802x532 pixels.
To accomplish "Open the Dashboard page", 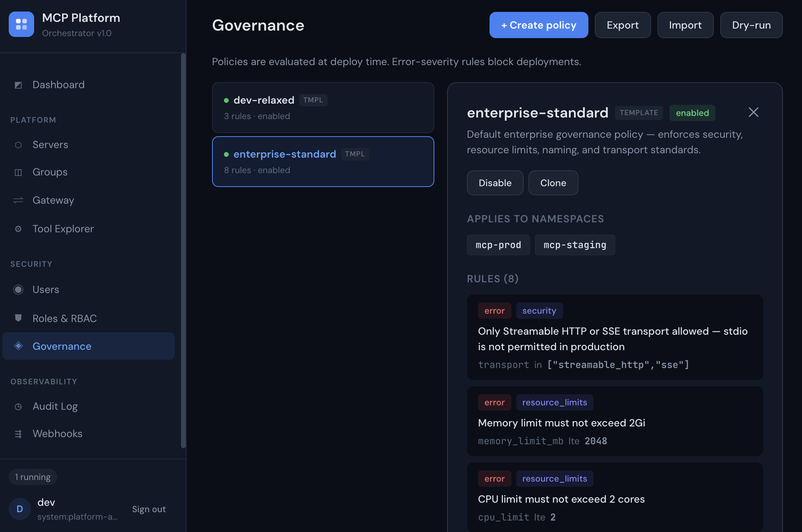I will pyautogui.click(x=89, y=85).
